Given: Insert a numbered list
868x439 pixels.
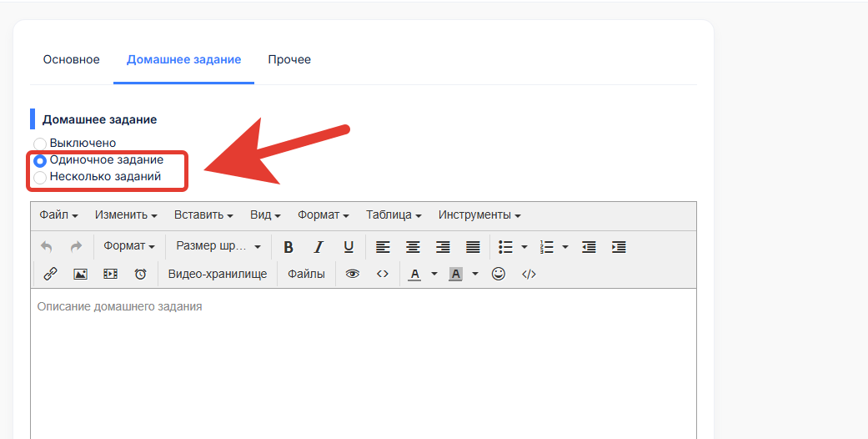Looking at the screenshot, I should coord(546,247).
